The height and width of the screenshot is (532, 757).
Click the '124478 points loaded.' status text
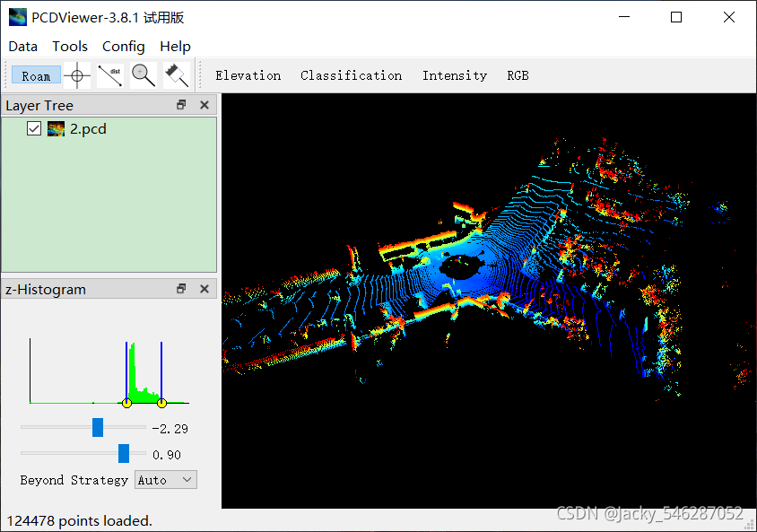(x=80, y=521)
